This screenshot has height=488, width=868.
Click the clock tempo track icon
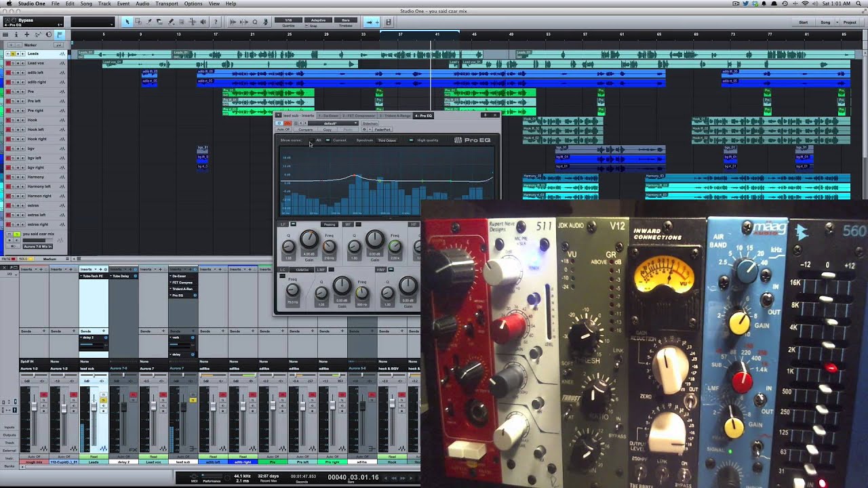(49, 35)
